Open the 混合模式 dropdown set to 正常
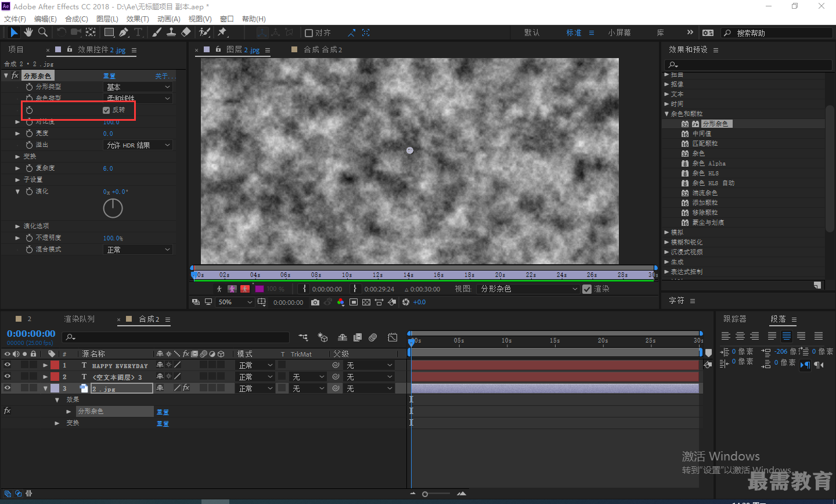This screenshot has height=504, width=836. (138, 249)
